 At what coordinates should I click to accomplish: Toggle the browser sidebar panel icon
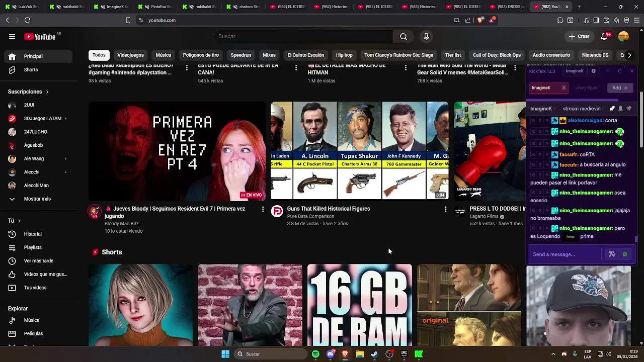(596, 20)
